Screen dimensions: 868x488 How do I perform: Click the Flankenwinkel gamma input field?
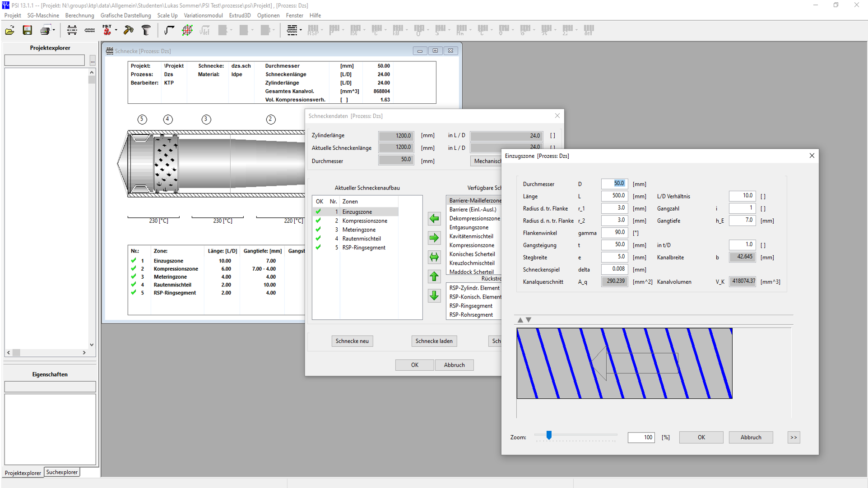[x=614, y=232]
